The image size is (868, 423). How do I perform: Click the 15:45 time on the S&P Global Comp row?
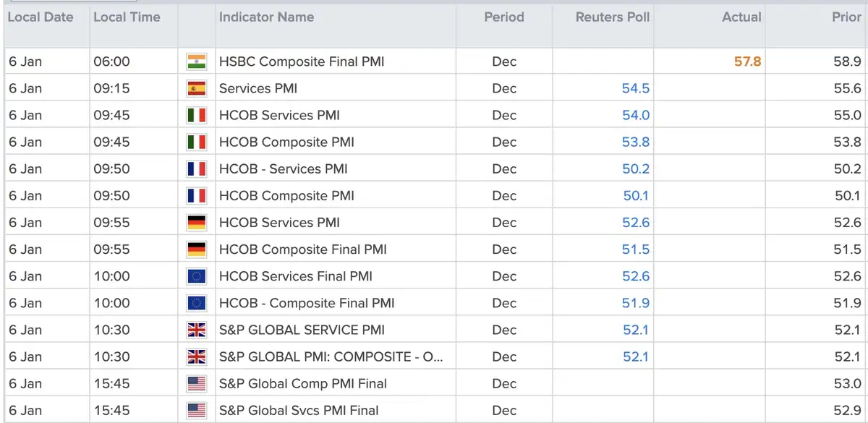[111, 383]
